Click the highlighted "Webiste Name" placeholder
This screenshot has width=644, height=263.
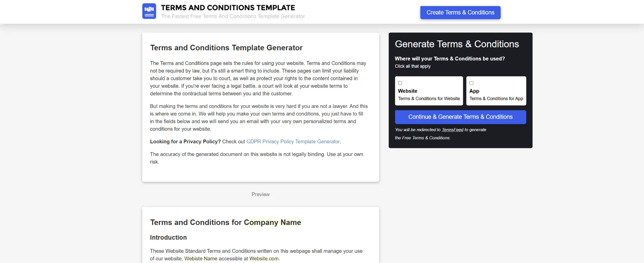tap(201, 259)
